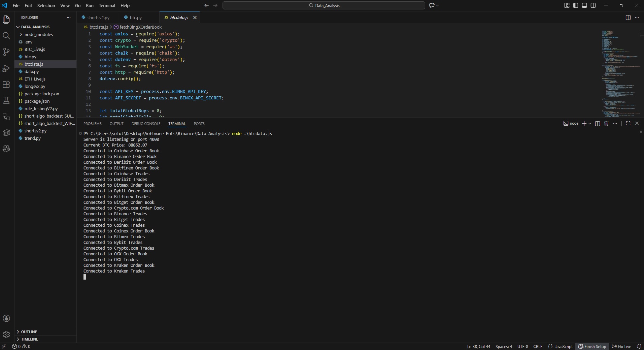Open the Testing flask icon view
Image resolution: width=644 pixels, height=350 pixels.
[x=6, y=100]
